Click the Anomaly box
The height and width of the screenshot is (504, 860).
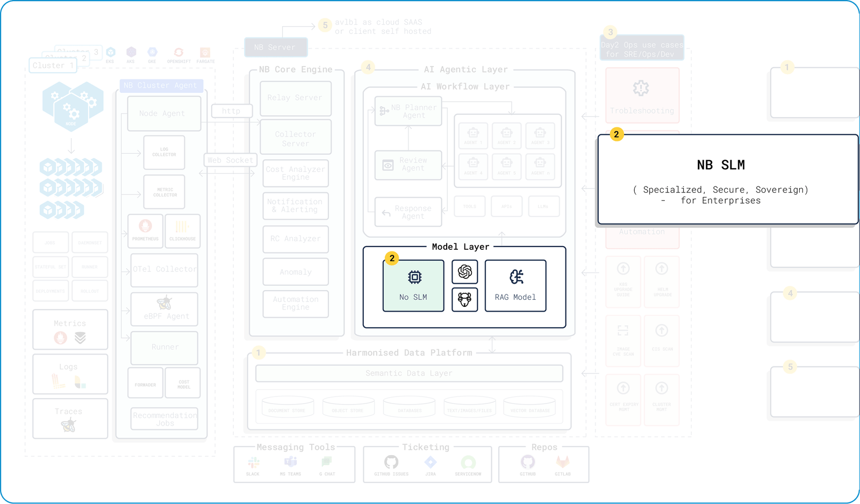(x=296, y=272)
